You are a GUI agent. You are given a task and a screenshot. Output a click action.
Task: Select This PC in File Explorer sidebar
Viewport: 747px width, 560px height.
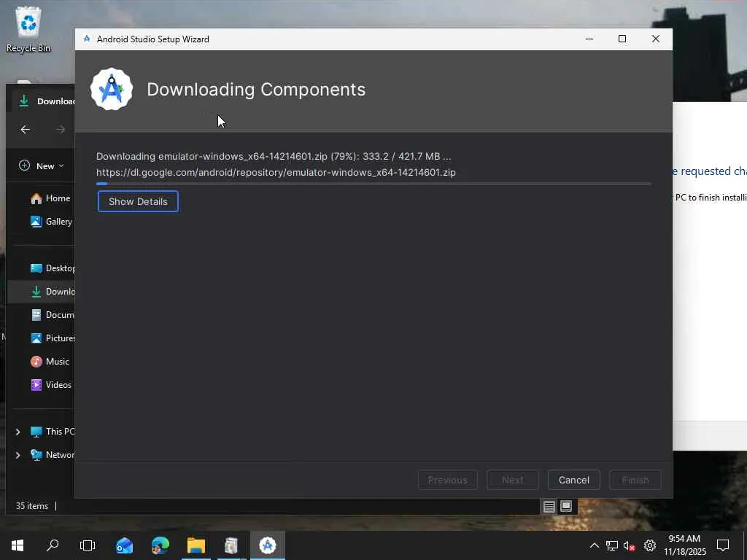coord(53,432)
